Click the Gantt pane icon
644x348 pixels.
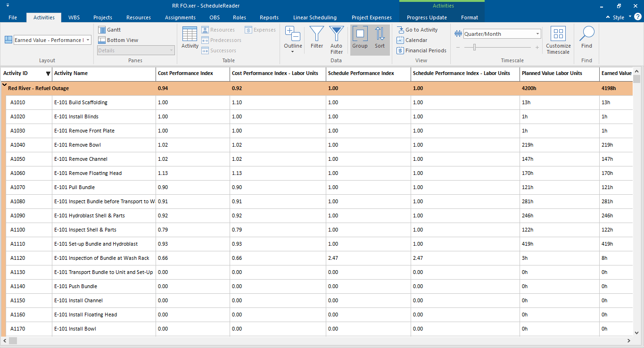point(102,30)
